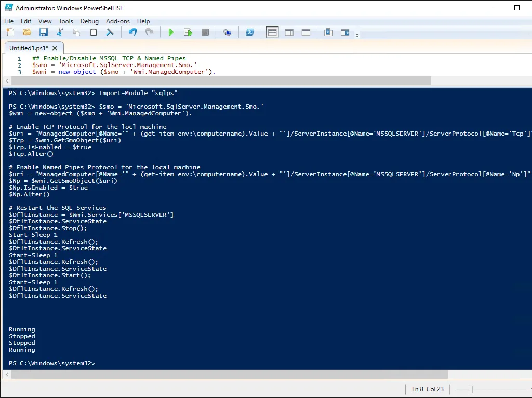
Task: Toggle Show Script Pane Maximized
Action: [305, 32]
